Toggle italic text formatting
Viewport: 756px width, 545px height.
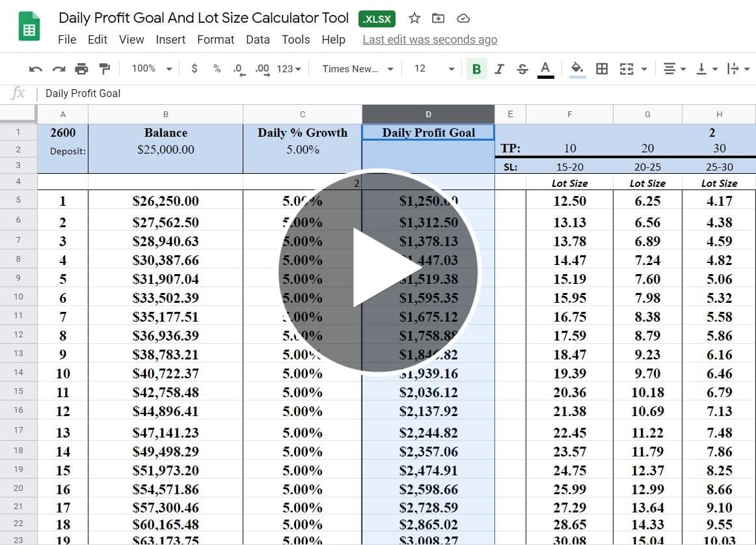click(x=499, y=69)
